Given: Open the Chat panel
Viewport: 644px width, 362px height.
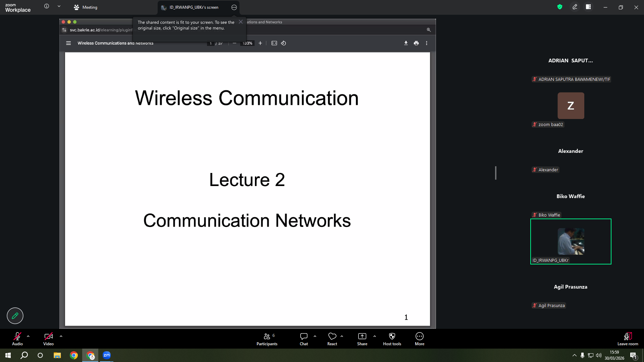Looking at the screenshot, I should 304,339.
